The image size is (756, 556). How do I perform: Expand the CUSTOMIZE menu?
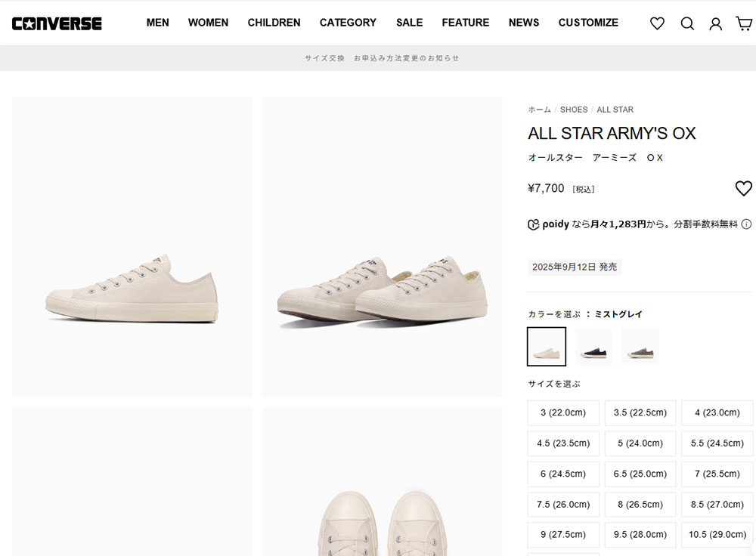click(x=588, y=23)
